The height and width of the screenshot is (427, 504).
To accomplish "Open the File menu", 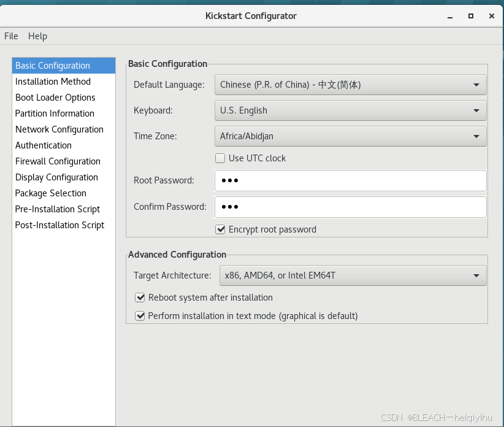I will coord(11,36).
